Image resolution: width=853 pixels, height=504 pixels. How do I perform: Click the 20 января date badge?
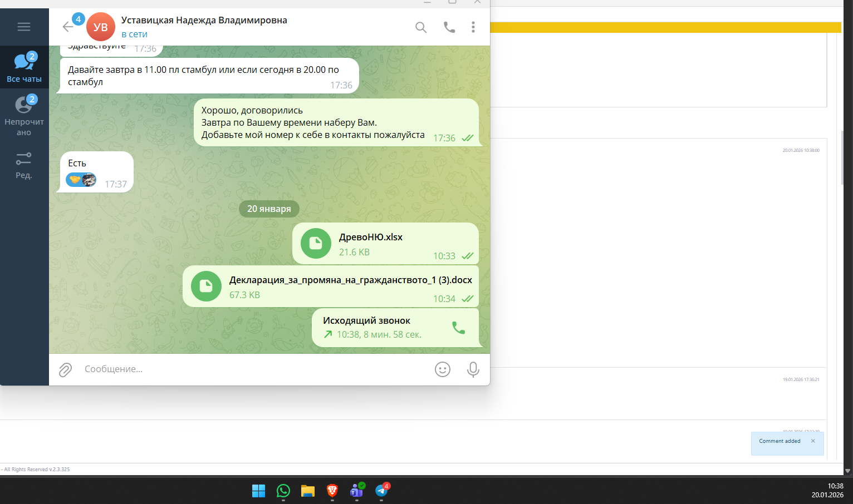(269, 209)
